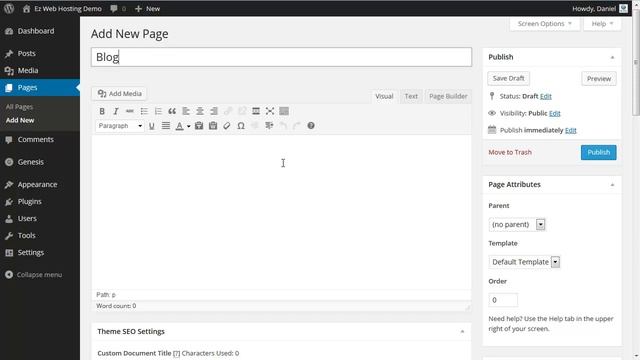640x360 pixels.
Task: Open editor keyboard shortcuts help icon
Action: 311,126
